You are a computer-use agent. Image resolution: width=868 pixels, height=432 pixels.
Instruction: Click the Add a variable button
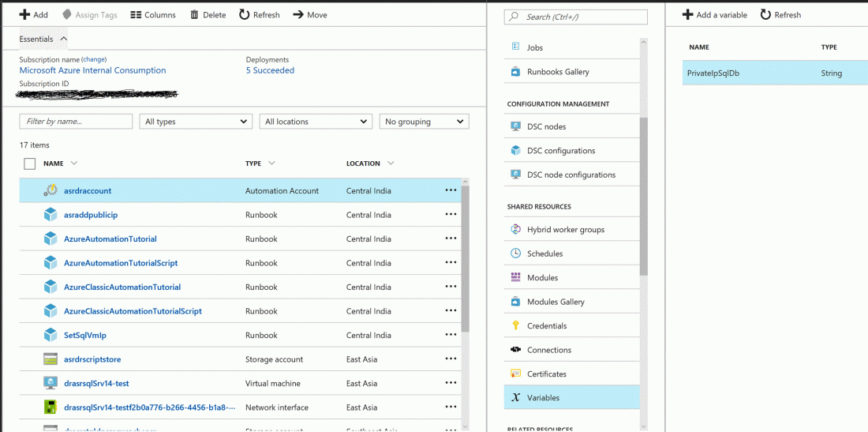coord(714,15)
